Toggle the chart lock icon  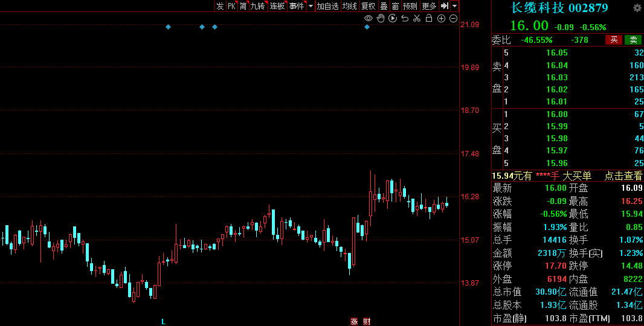coord(429,18)
